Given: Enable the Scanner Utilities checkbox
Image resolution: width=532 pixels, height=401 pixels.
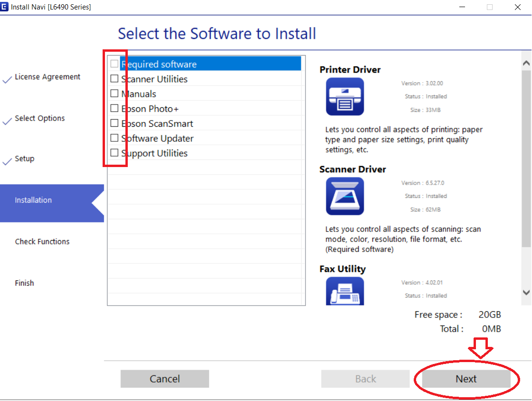Looking at the screenshot, I should tap(114, 79).
